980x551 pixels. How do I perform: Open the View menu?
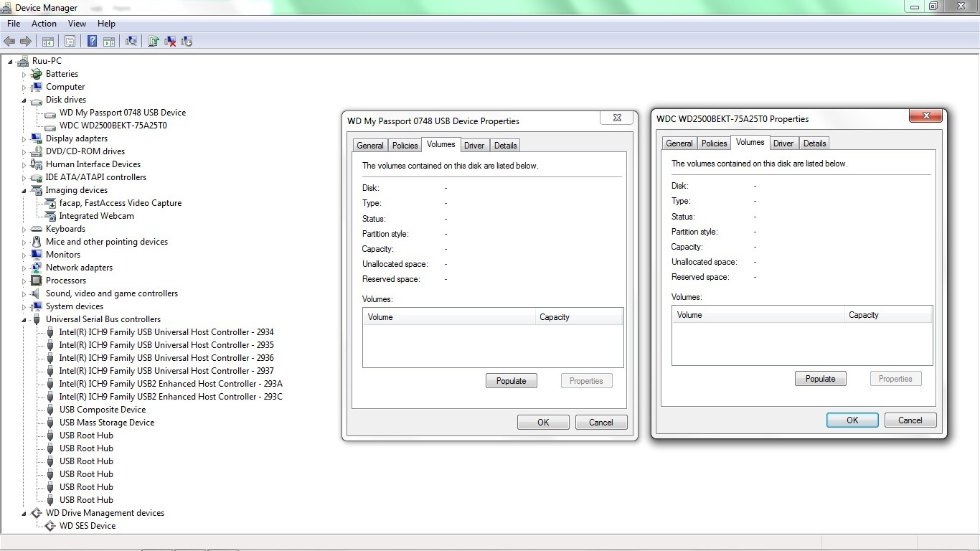[77, 24]
